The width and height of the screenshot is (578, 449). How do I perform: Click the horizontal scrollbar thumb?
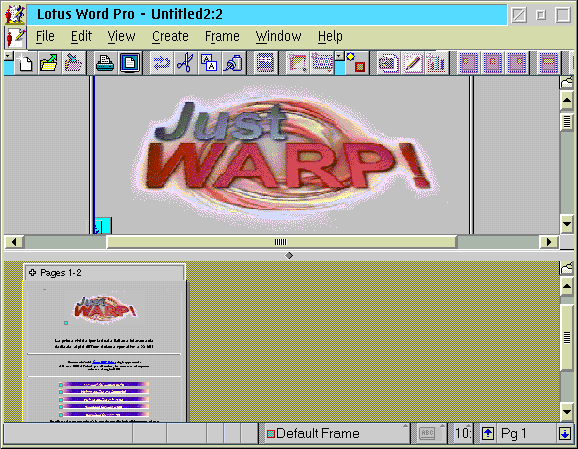pyautogui.click(x=281, y=242)
